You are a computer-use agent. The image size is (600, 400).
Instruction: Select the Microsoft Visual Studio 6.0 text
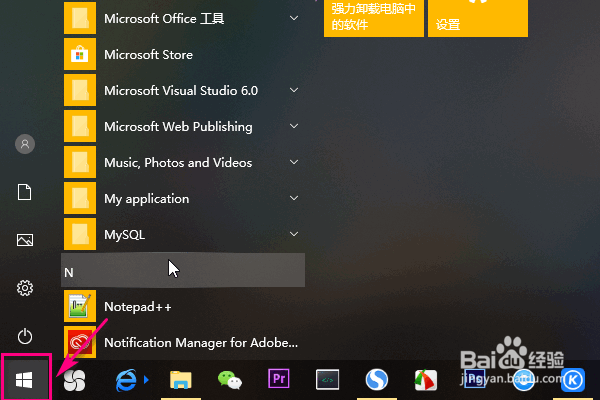[x=181, y=91]
